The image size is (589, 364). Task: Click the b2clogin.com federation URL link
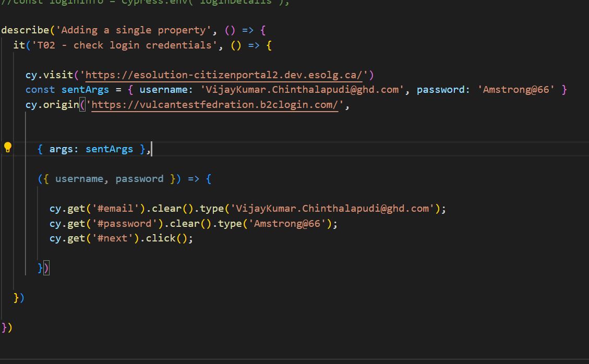click(x=214, y=104)
